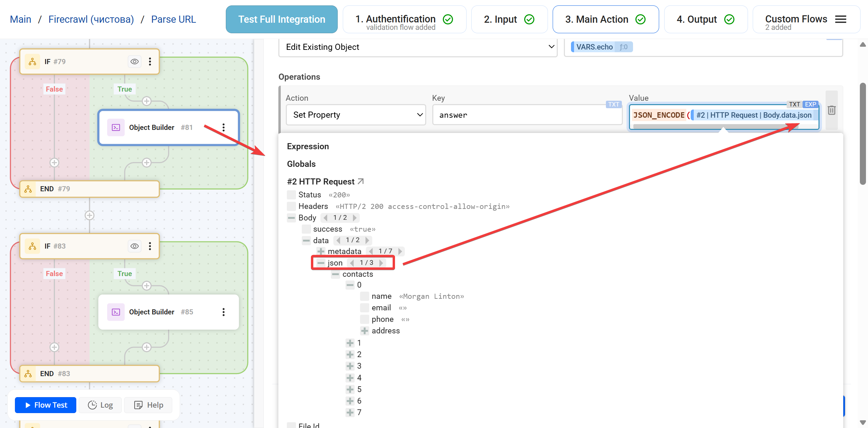Image resolution: width=868 pixels, height=428 pixels.
Task: Click the f:0 badge on VARS.echo chip
Action: (624, 47)
